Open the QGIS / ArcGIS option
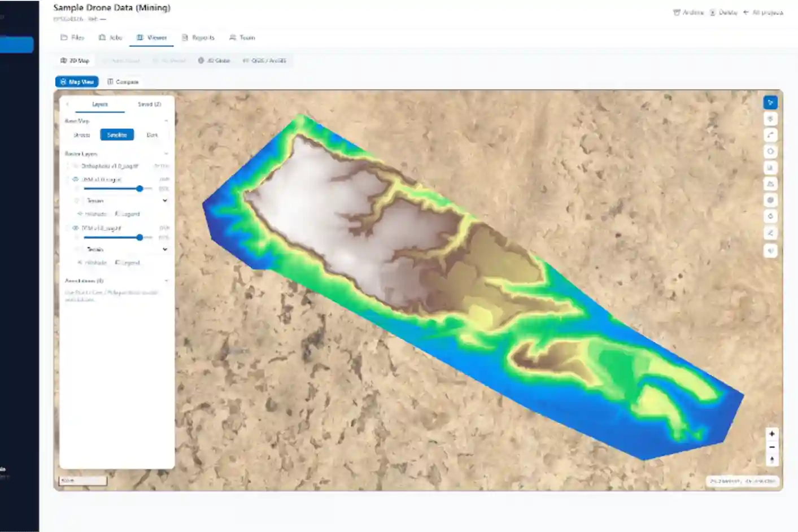This screenshot has width=798, height=532. pyautogui.click(x=264, y=60)
